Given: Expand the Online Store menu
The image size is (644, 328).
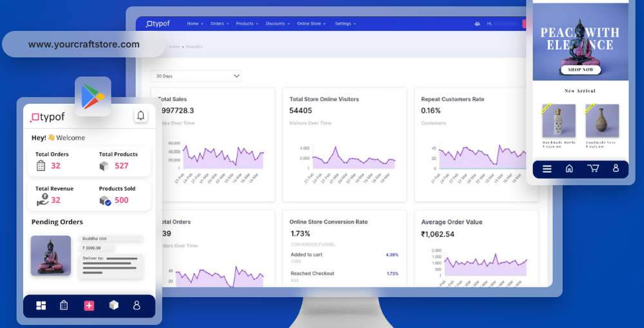Looking at the screenshot, I should tap(311, 24).
